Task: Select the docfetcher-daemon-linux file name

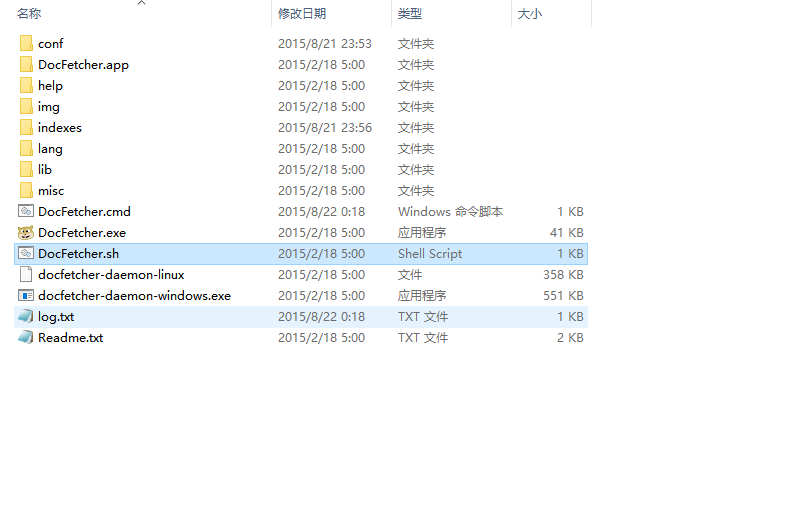Action: coord(111,275)
